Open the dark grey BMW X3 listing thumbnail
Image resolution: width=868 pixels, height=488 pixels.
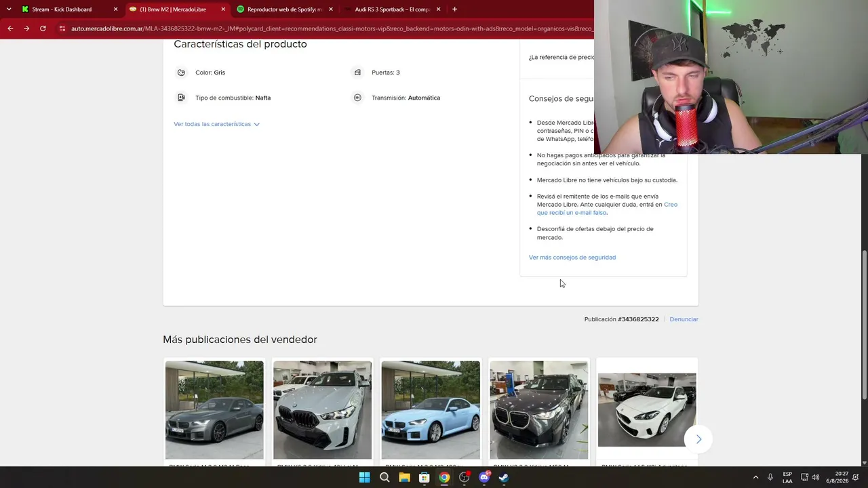click(x=539, y=410)
